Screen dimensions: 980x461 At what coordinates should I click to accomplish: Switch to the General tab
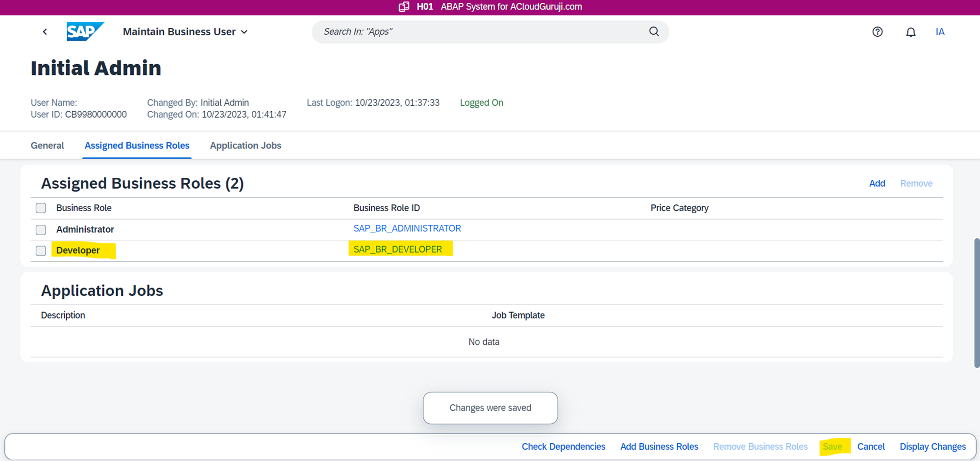(x=47, y=146)
